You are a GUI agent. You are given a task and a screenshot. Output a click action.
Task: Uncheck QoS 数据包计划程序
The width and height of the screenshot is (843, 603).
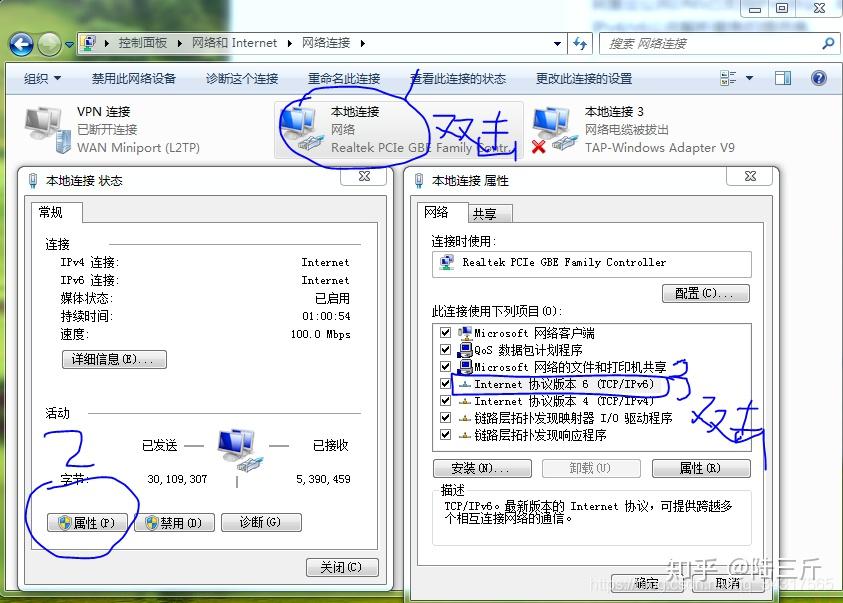tap(445, 350)
